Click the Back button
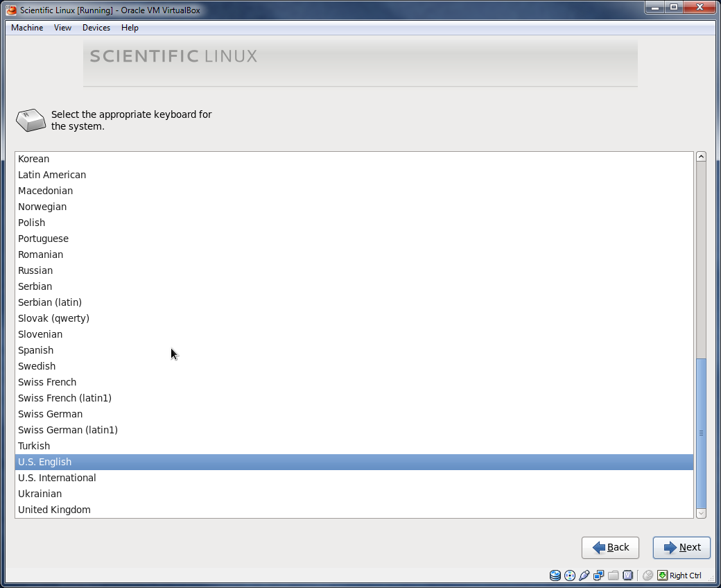 (x=610, y=548)
